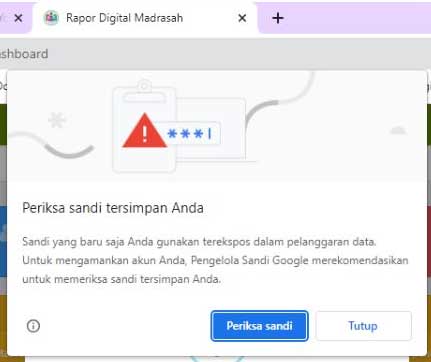This screenshot has width=431, height=362.
Task: Switch to the Rapor Digital Madrasah tab
Action: (x=145, y=18)
